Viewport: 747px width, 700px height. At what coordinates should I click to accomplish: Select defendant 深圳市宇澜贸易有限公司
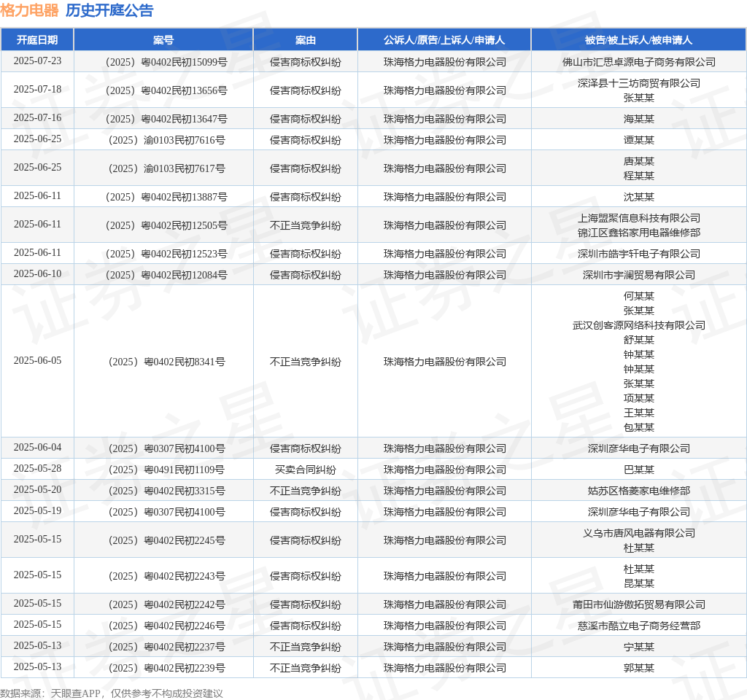point(639,275)
